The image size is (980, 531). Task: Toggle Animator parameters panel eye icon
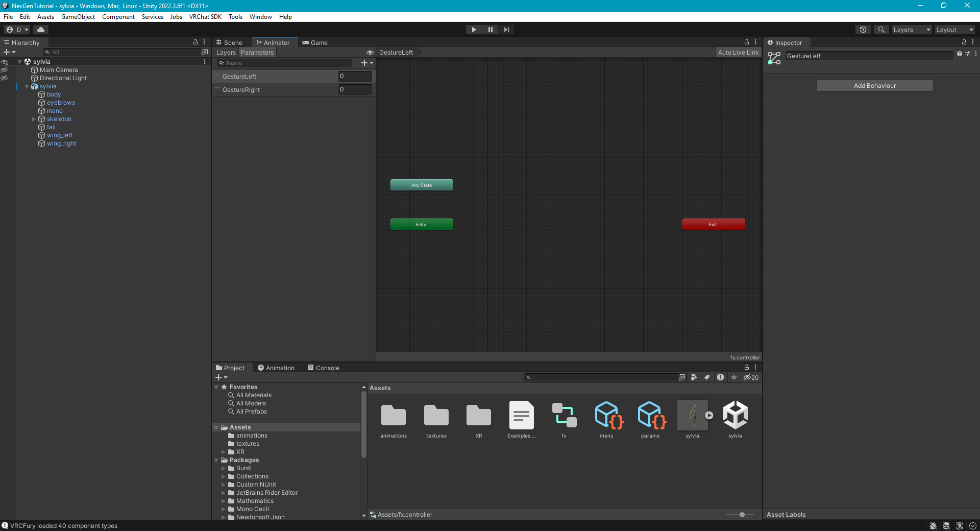pyautogui.click(x=370, y=53)
